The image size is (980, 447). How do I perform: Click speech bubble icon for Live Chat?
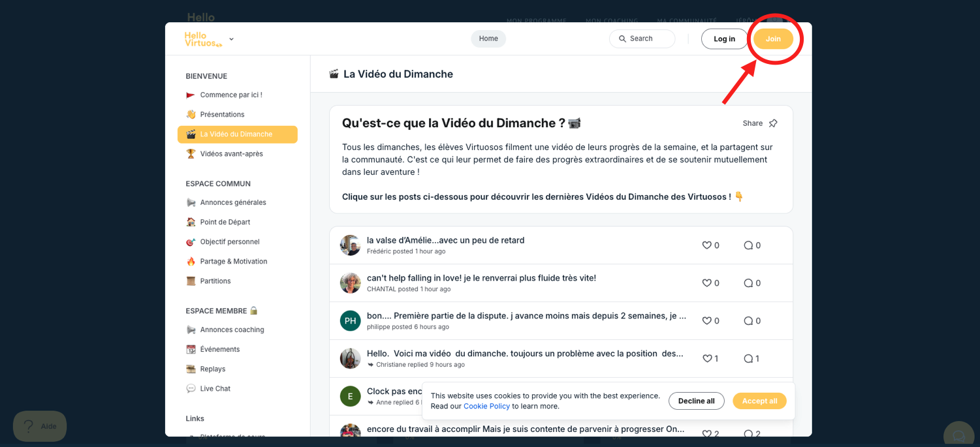(x=191, y=388)
